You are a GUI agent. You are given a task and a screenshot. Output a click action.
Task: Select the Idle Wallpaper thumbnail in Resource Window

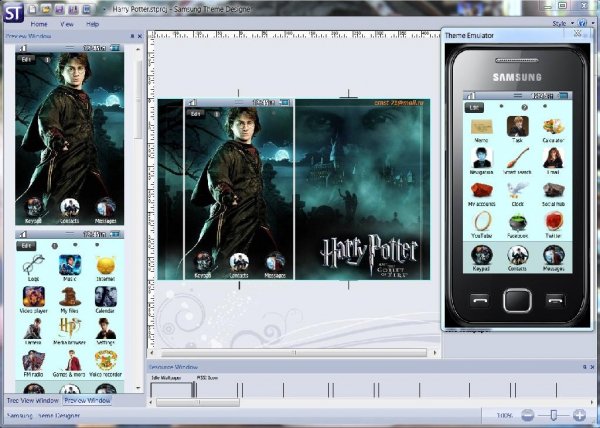pos(171,390)
